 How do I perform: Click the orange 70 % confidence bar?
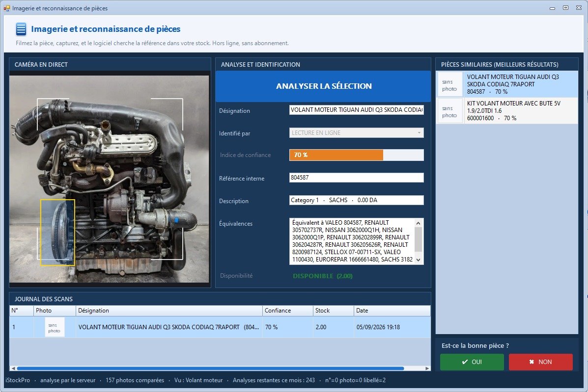click(336, 155)
